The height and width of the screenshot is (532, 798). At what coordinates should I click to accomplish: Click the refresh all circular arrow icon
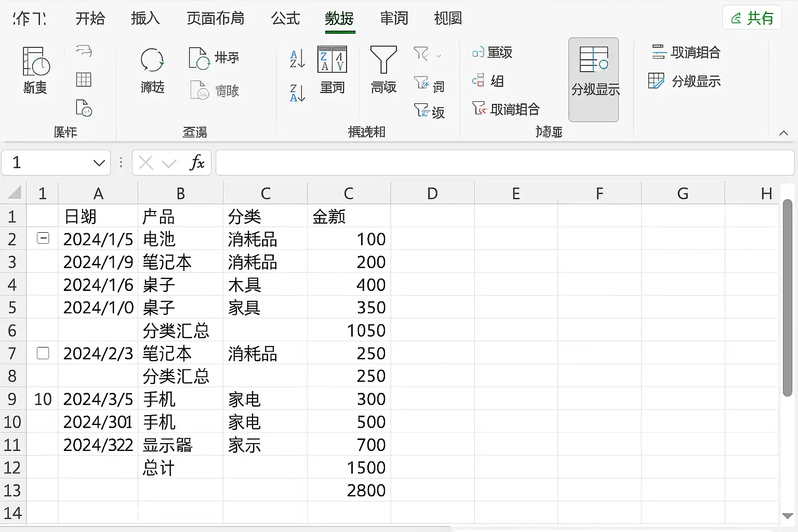coord(152,60)
